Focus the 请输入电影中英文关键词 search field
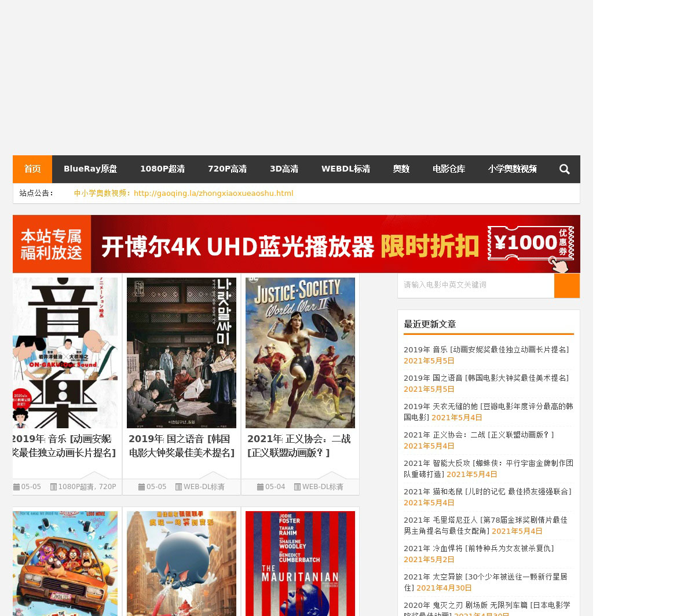The image size is (695, 616). [476, 285]
